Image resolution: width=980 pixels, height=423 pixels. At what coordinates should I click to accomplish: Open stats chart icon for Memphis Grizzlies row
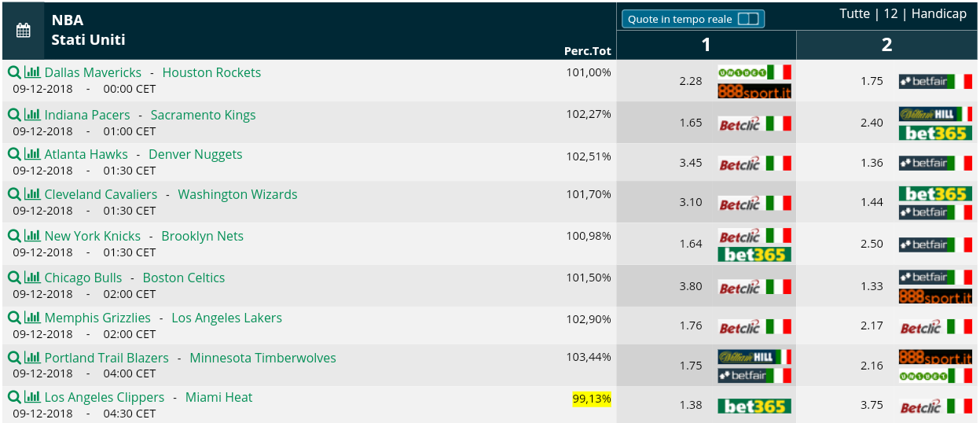(32, 318)
